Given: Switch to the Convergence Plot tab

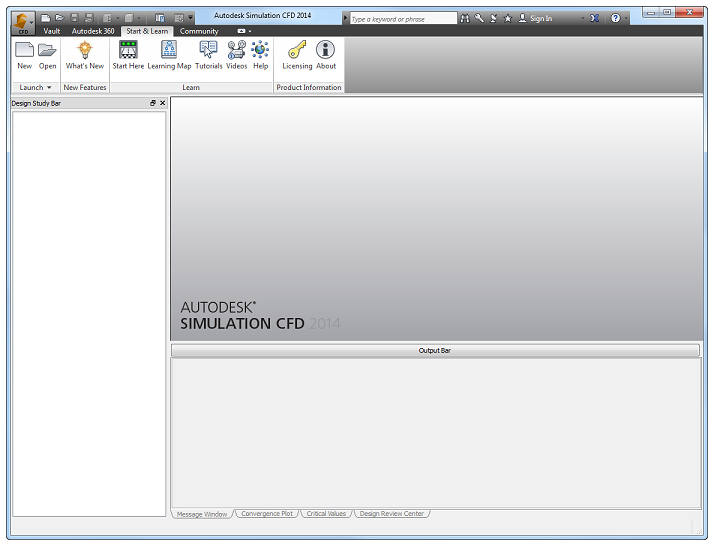Looking at the screenshot, I should pos(267,514).
